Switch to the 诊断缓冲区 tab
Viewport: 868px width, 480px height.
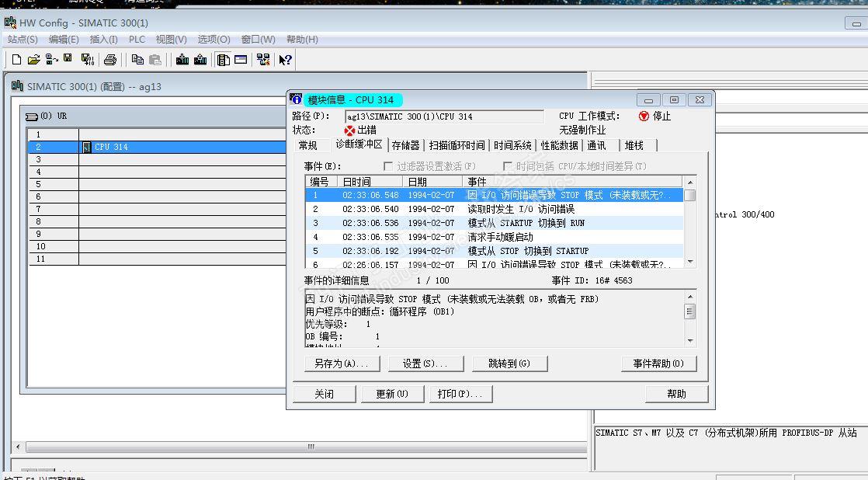tap(359, 144)
